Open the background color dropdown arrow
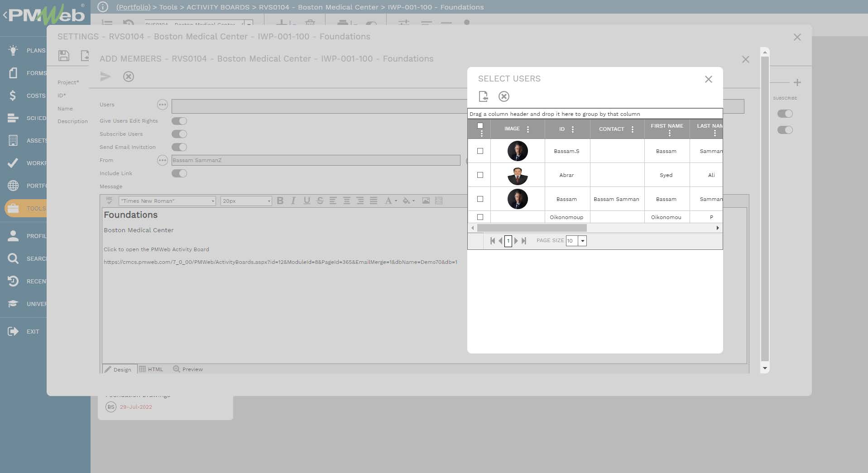Screen dimensions: 868x473 click(413, 201)
